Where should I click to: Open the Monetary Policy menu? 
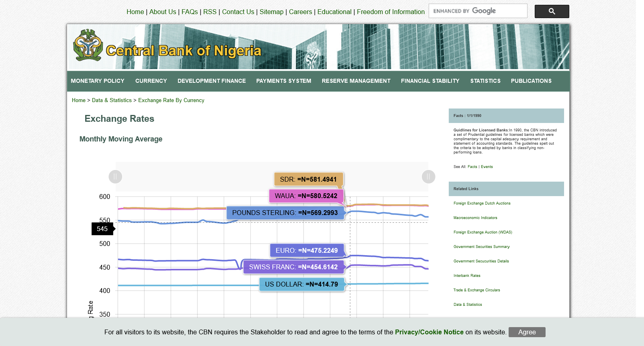pos(98,81)
